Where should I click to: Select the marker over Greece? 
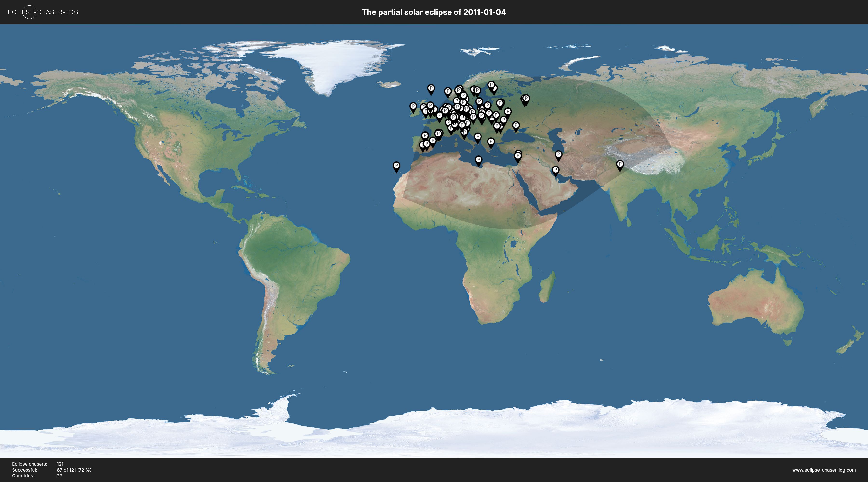point(491,143)
